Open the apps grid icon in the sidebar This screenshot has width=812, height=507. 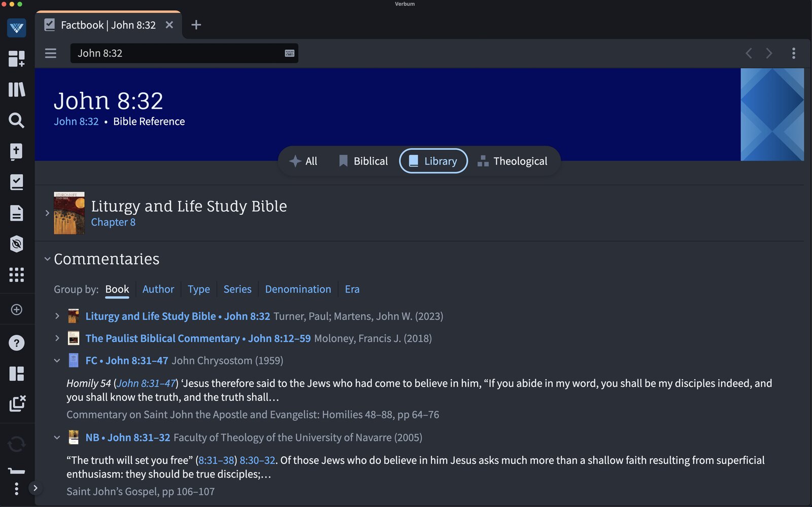[x=17, y=275]
